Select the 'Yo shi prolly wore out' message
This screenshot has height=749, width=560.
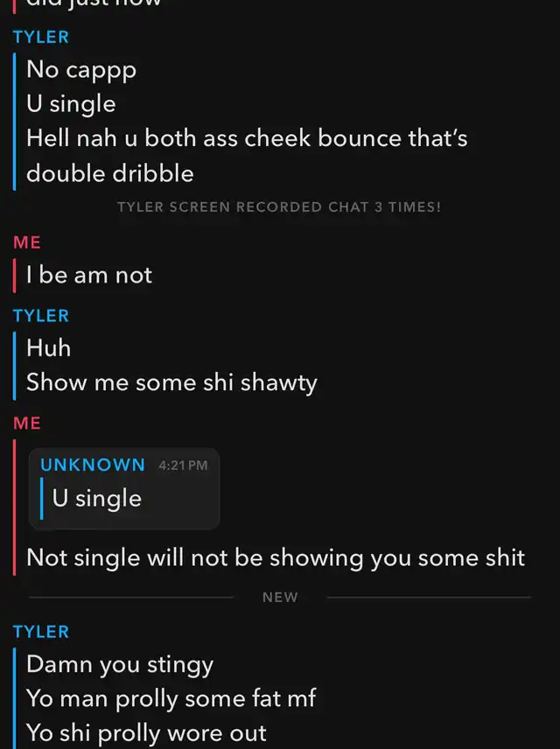click(146, 733)
